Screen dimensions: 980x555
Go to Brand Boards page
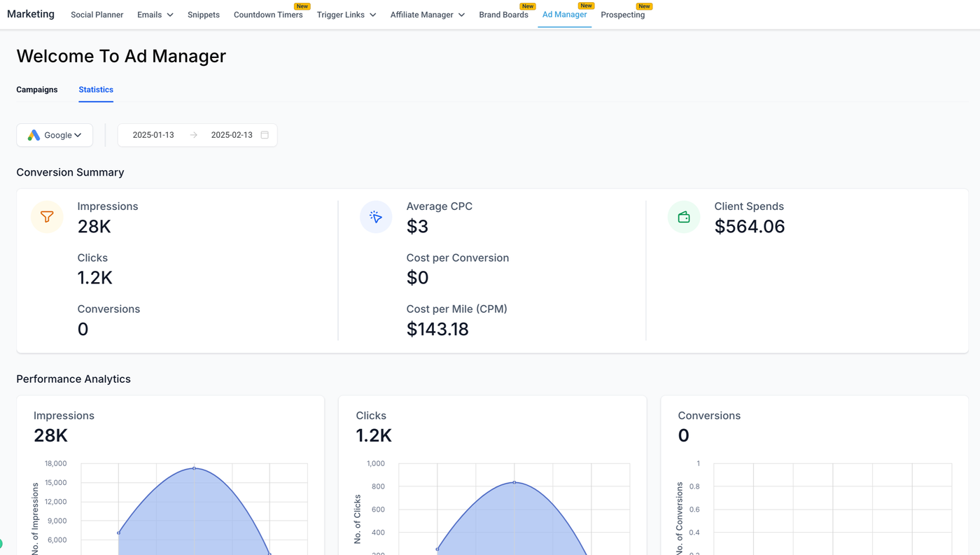tap(503, 15)
